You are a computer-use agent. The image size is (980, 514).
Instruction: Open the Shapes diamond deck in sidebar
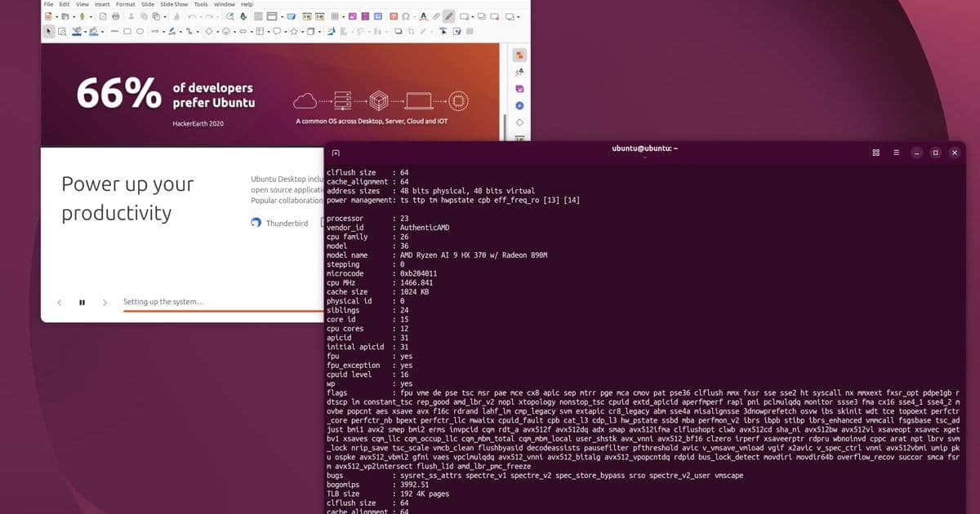519,123
